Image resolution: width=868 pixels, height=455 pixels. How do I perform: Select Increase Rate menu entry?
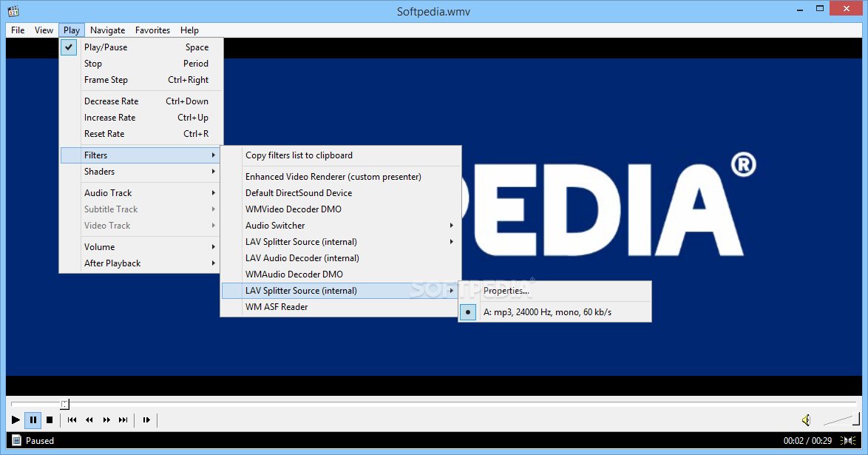[x=141, y=118]
